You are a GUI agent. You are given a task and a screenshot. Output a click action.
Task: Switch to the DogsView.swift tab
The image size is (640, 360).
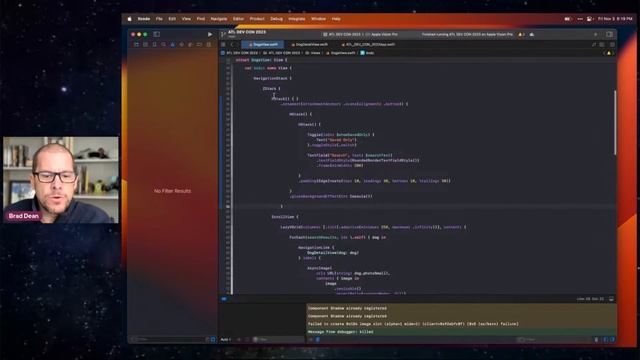[263, 44]
